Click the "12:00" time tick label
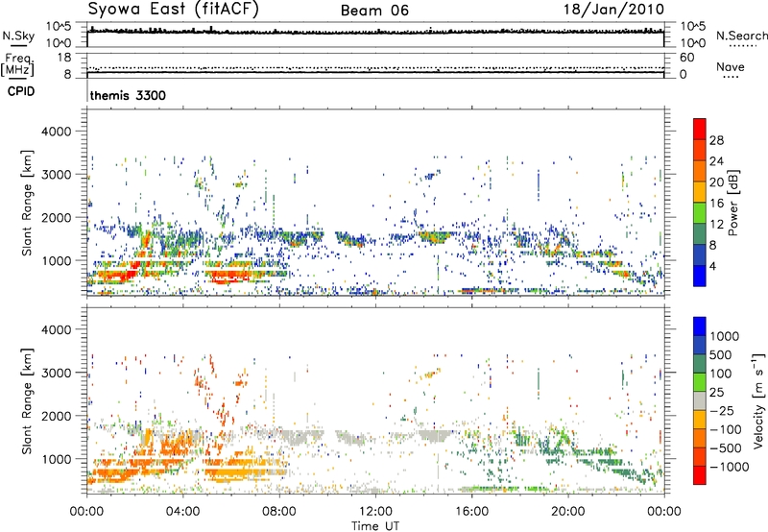This screenshot has height=532, width=768. (375, 512)
